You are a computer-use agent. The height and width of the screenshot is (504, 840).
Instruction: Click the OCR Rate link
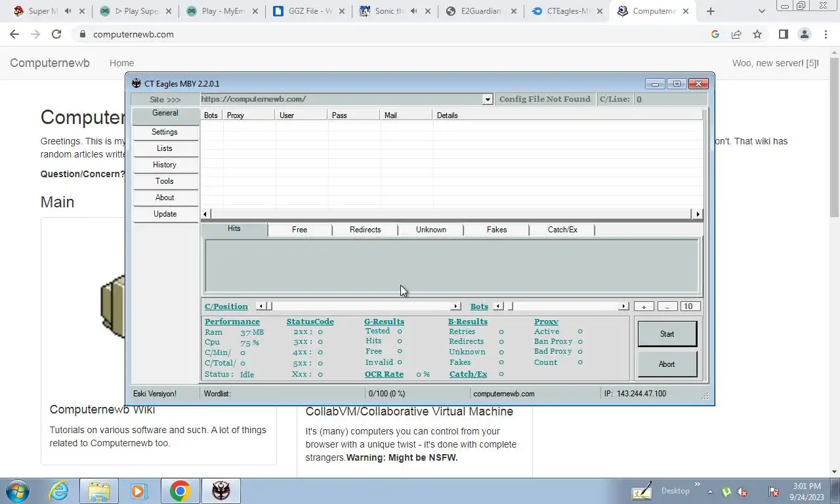pyautogui.click(x=385, y=374)
